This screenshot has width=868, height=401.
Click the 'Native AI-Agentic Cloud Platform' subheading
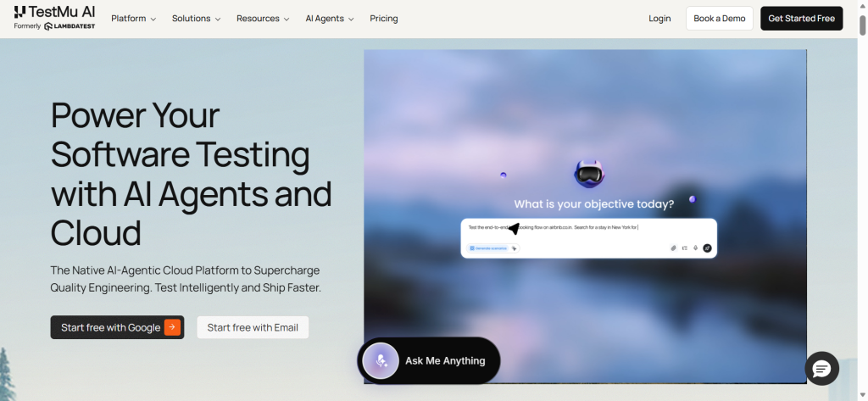pos(186,279)
